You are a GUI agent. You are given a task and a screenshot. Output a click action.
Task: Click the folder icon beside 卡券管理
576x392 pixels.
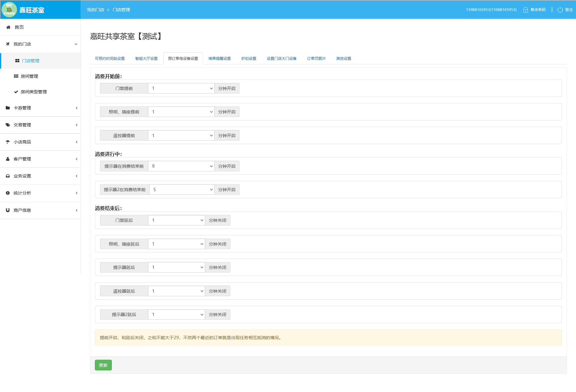pos(8,108)
